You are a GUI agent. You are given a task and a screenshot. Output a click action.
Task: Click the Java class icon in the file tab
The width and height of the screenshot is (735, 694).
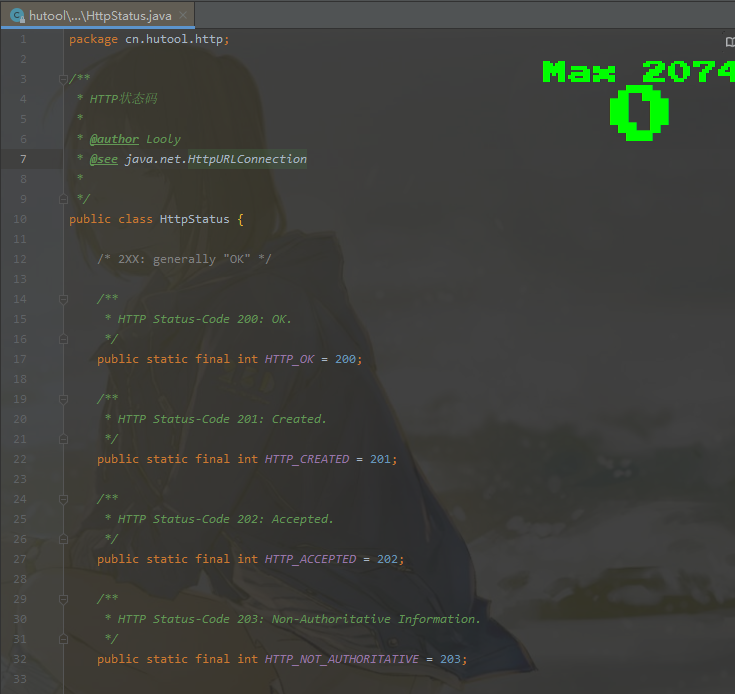(x=16, y=15)
